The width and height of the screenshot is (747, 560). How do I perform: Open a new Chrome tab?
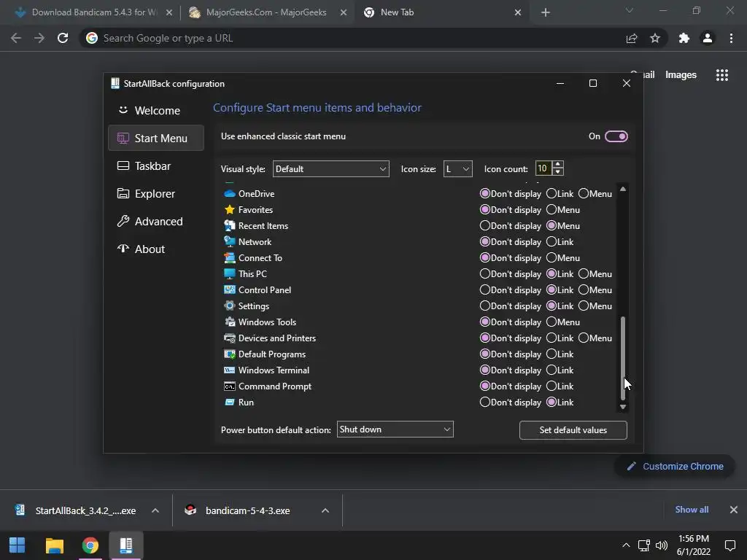pyautogui.click(x=546, y=12)
